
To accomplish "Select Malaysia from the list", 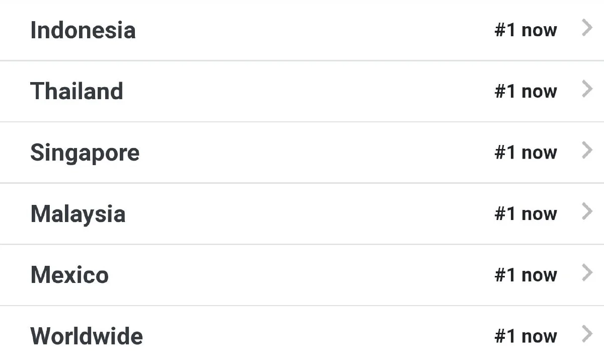I will [x=78, y=214].
